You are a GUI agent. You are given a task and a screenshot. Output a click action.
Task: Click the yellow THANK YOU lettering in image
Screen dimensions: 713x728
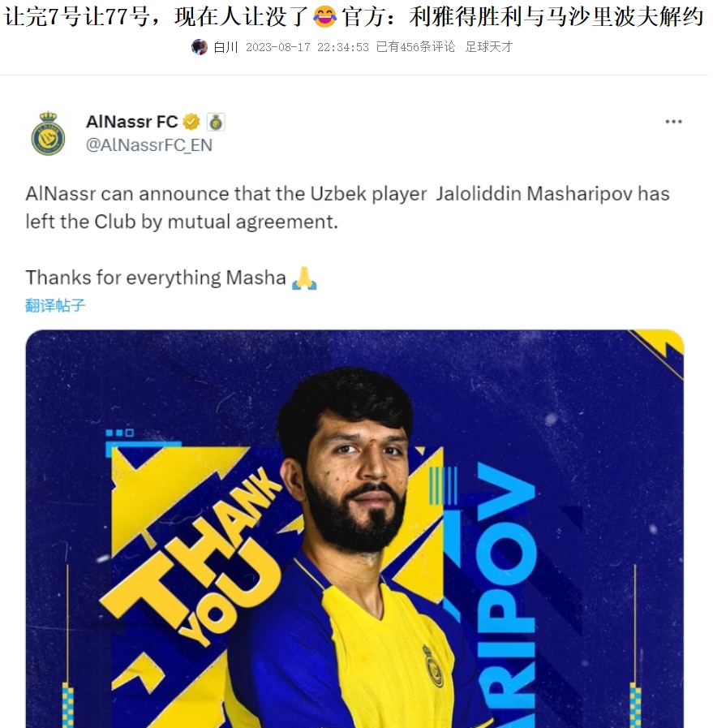point(191,555)
